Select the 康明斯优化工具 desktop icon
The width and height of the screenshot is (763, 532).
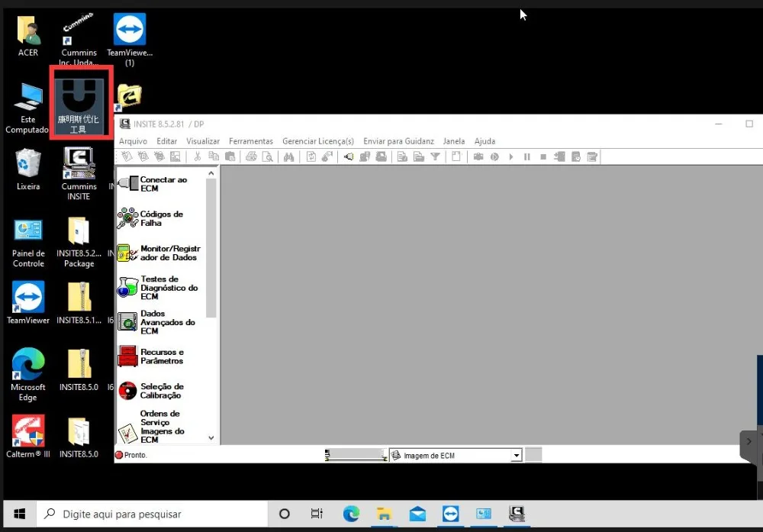[79, 106]
